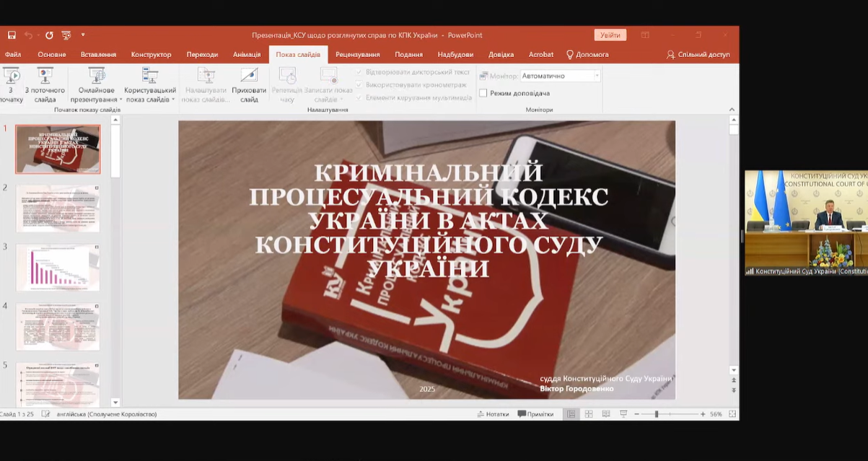Toggle the Нотатки pane in status bar
This screenshot has height=461, width=868.
tap(493, 414)
